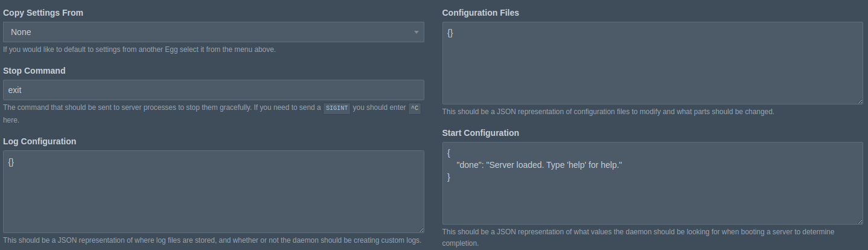Click the Log Configuration label
Viewport: 868px width, 250px height.
pyautogui.click(x=40, y=141)
